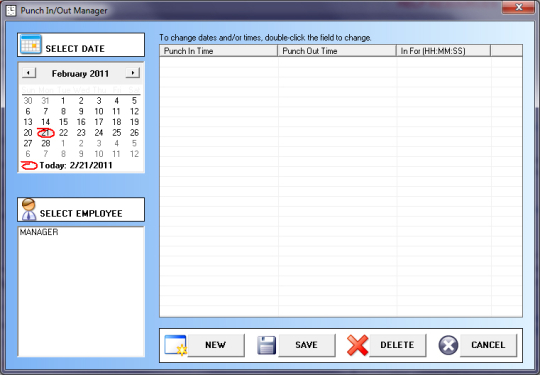
Task: Select February 19 in the calendar
Action: [x=134, y=122]
